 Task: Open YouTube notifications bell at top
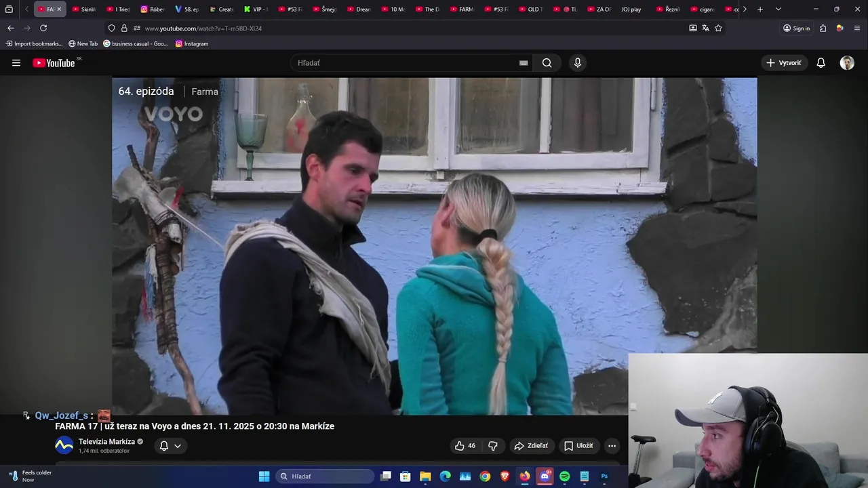click(x=821, y=63)
